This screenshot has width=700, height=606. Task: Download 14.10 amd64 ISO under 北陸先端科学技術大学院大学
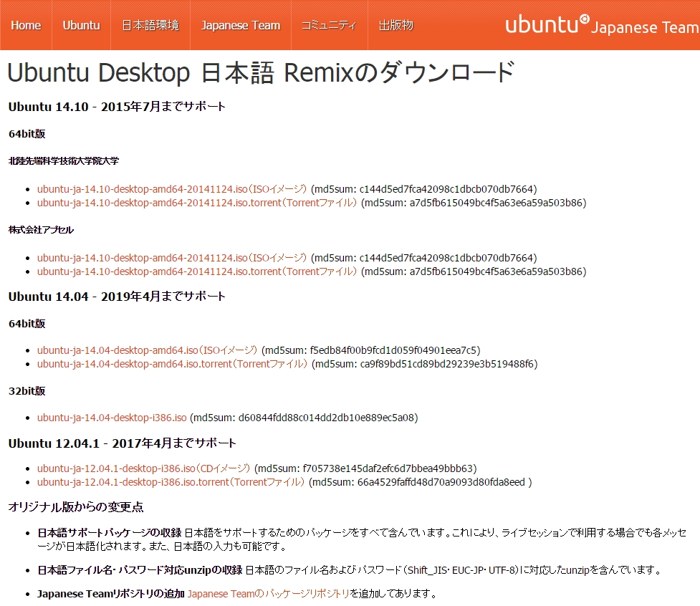click(172, 189)
